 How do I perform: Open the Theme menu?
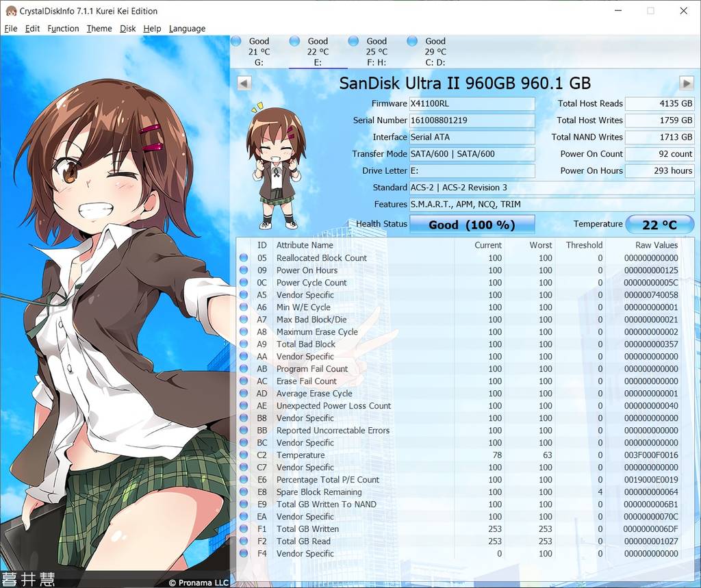pos(99,29)
